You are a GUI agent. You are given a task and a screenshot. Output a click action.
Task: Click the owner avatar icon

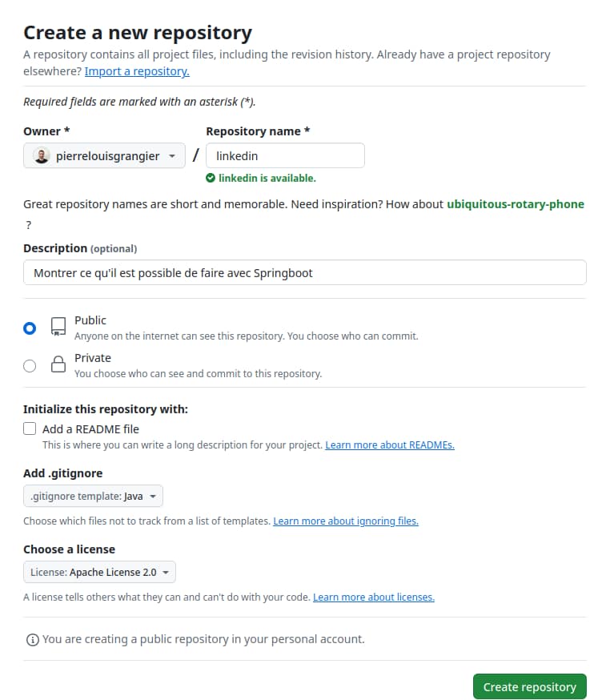(x=42, y=156)
